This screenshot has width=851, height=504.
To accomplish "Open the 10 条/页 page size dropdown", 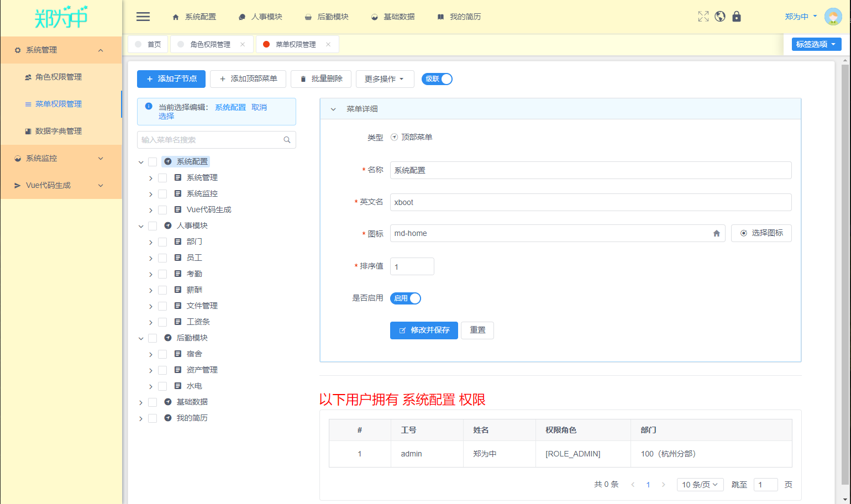I will coord(700,484).
